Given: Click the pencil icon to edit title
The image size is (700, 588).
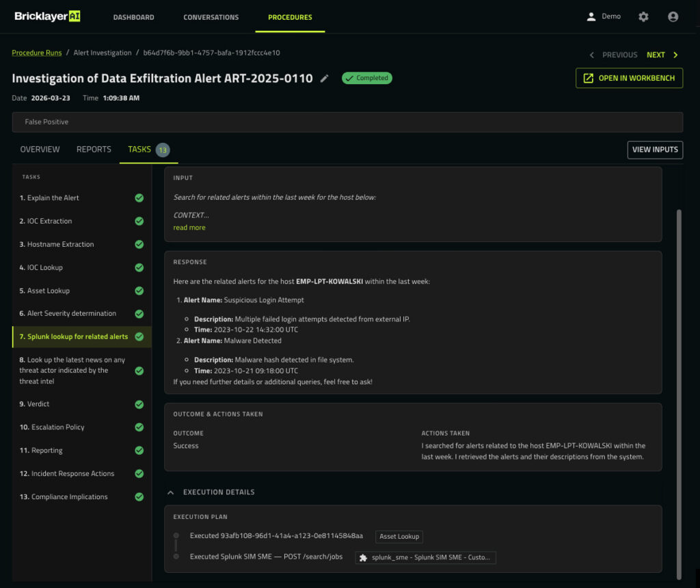Looking at the screenshot, I should tap(325, 79).
